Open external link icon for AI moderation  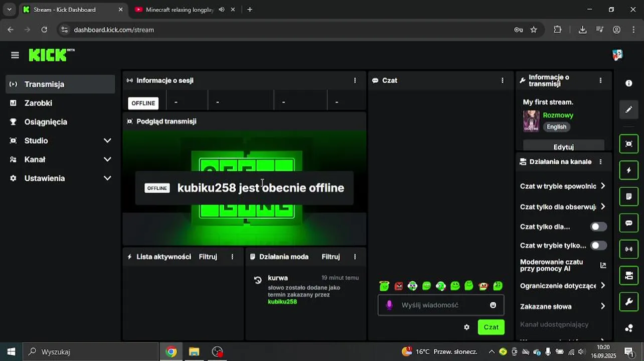tap(603, 265)
